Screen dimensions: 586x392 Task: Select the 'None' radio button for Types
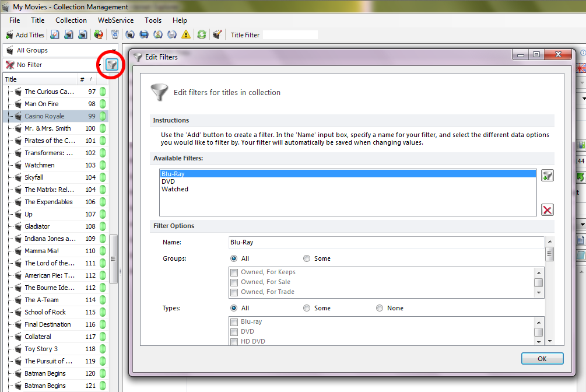point(380,308)
